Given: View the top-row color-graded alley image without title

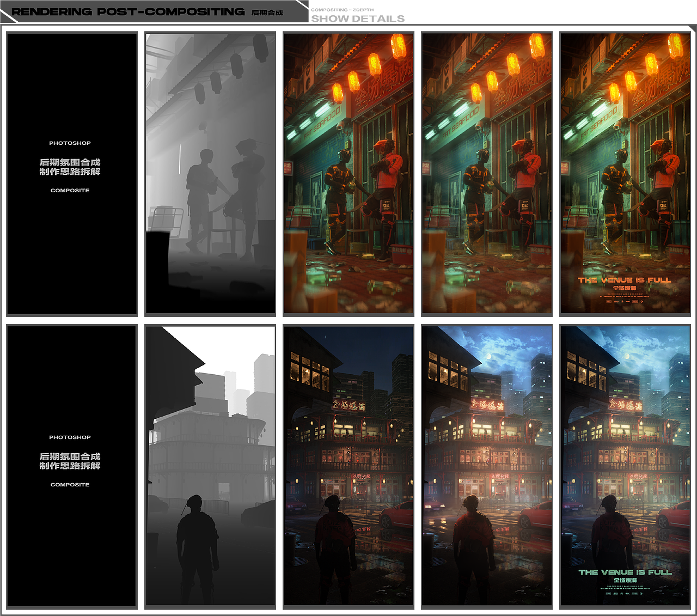Looking at the screenshot, I should point(487,174).
